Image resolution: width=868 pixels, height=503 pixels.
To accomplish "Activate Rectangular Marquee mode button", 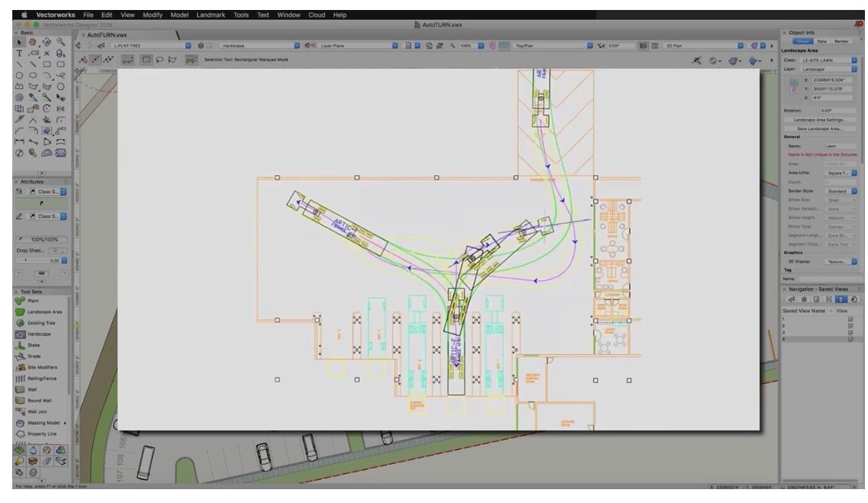I will [x=146, y=59].
